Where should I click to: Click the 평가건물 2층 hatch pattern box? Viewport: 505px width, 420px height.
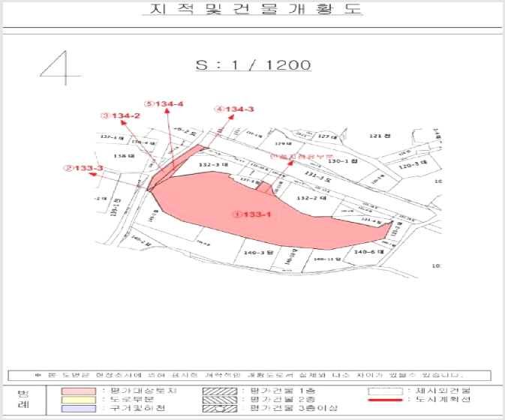click(x=220, y=400)
